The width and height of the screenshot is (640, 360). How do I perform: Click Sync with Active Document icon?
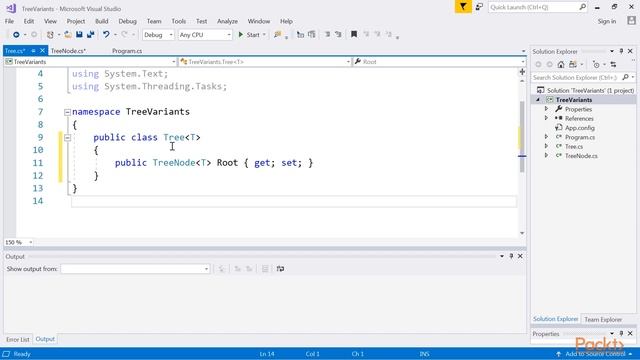pos(613,64)
